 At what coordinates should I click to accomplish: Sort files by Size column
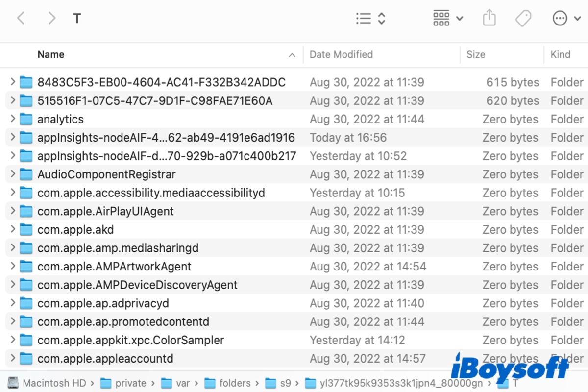pyautogui.click(x=476, y=54)
